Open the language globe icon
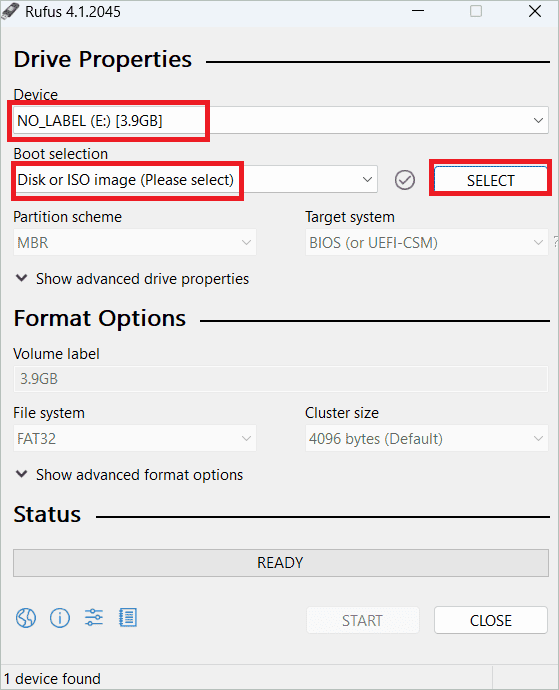 (26, 618)
